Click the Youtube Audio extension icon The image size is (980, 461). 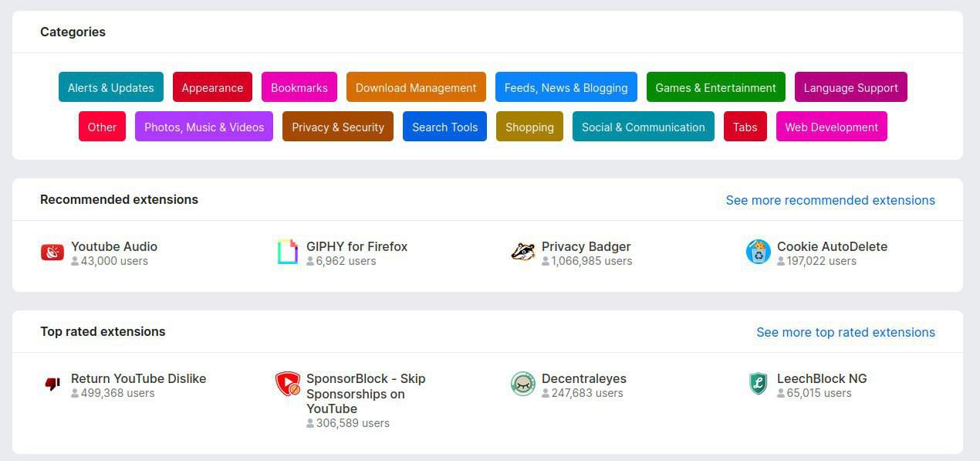(52, 253)
